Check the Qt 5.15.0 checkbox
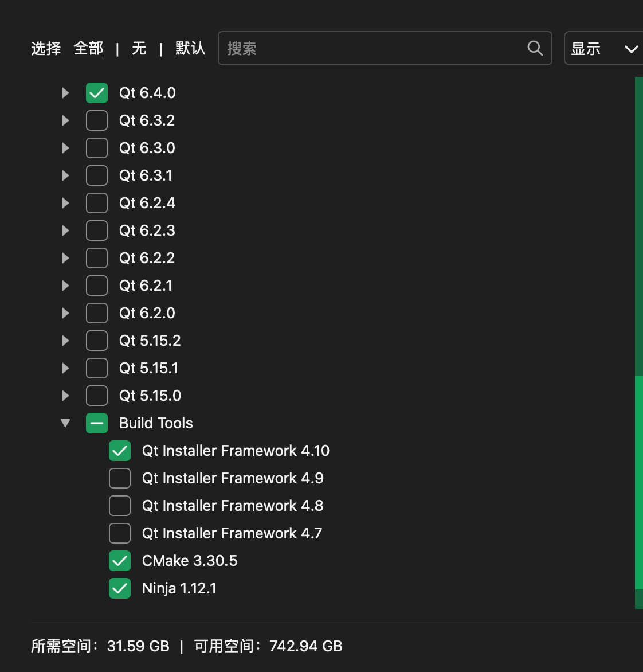The image size is (643, 672). tap(97, 396)
